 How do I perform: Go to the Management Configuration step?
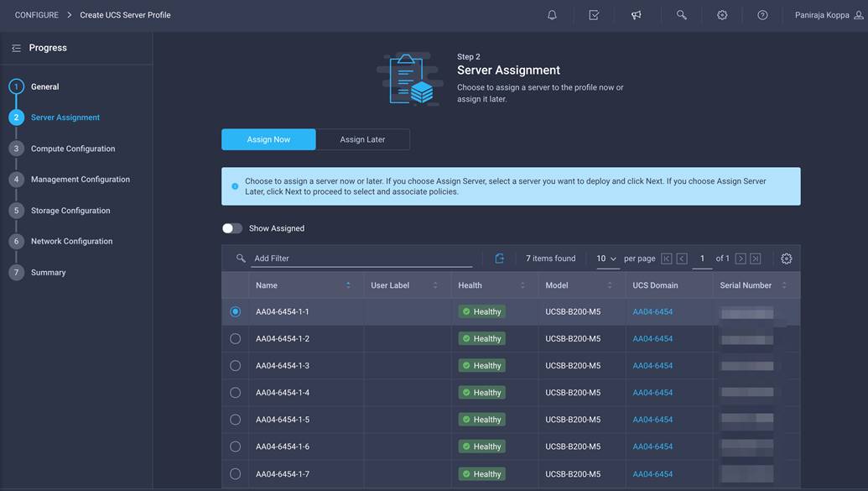coord(81,180)
